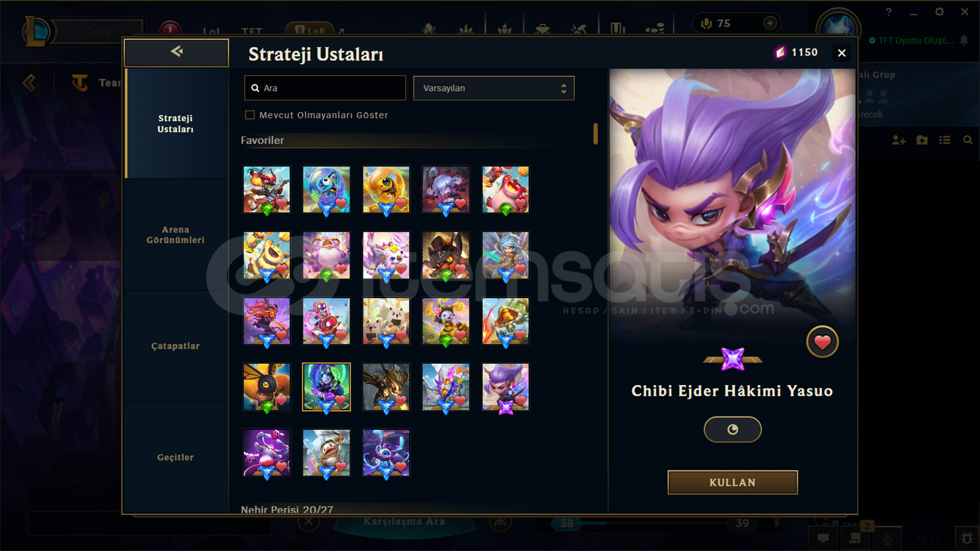The height and width of the screenshot is (551, 980).
Task: Click the star level icon above the name
Action: [x=733, y=359]
